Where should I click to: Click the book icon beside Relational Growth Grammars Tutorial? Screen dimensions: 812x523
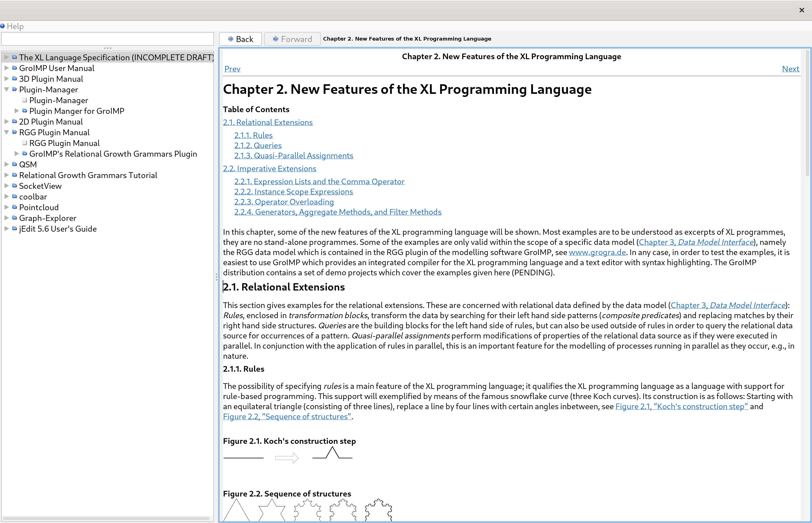[14, 175]
